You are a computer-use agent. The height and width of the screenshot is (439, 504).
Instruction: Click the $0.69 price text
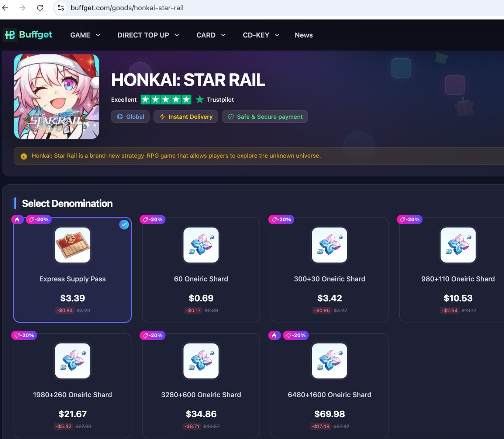(201, 298)
